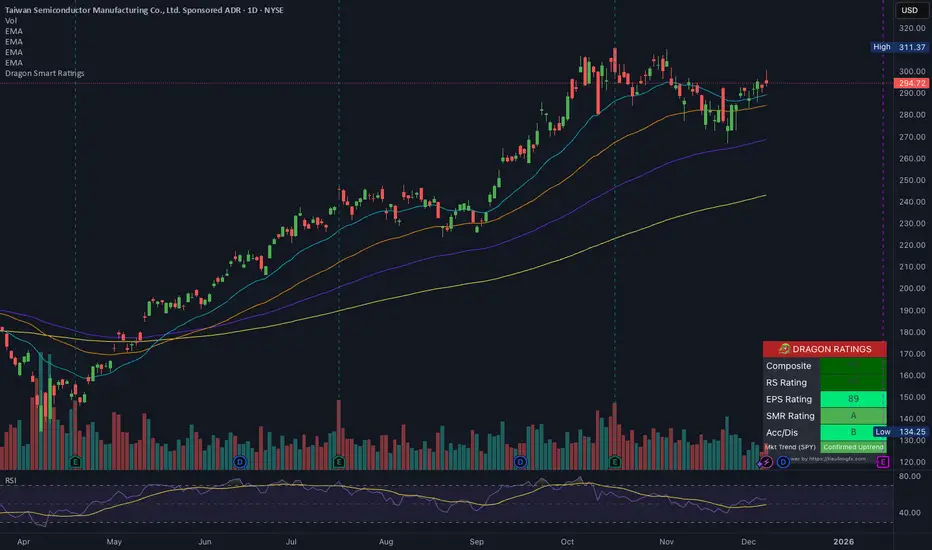Click the Oct time axis label
The width and height of the screenshot is (932, 550).
click(567, 542)
